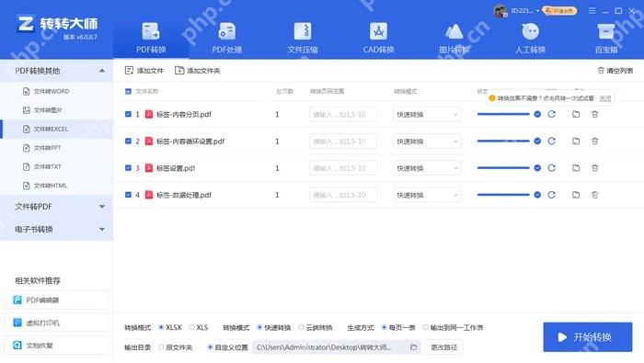
Task: Open the 文件压缩 tab
Action: pos(303,38)
